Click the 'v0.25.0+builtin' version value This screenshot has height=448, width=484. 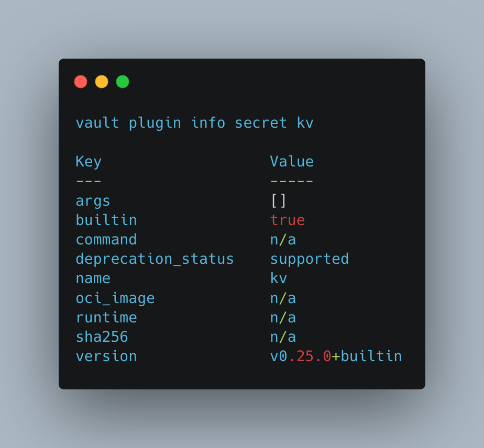pyautogui.click(x=336, y=356)
